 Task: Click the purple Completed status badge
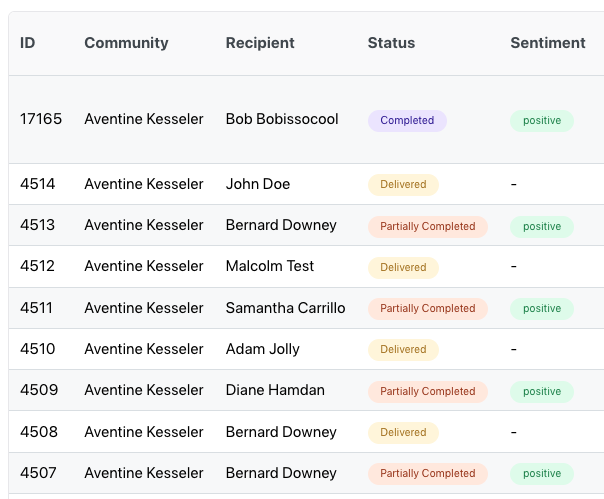407,121
